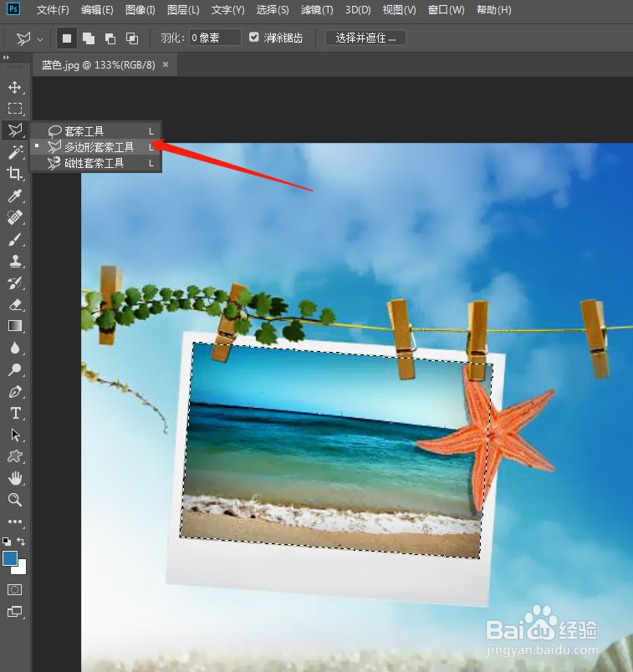The width and height of the screenshot is (633, 672).
Task: Select the Zoom tool
Action: pos(15,500)
